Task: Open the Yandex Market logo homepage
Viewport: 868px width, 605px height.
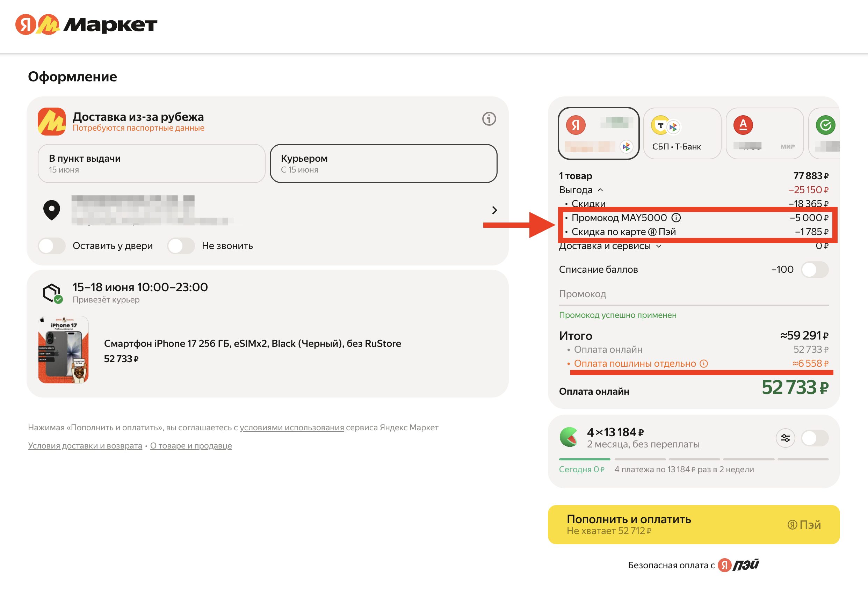Action: click(86, 24)
